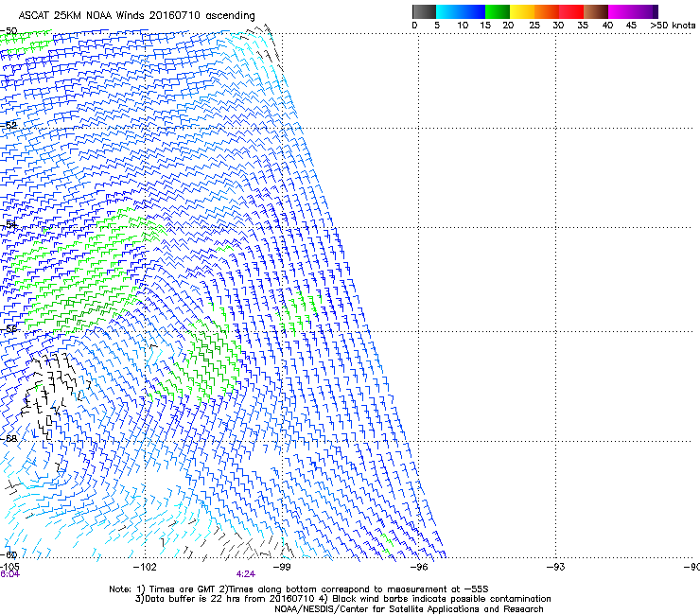Select the magenta 40-45 knots color segment
The image size is (700, 615).
pos(621,11)
